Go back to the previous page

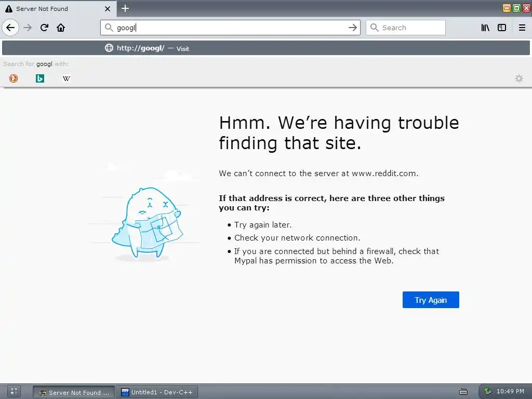[10, 28]
